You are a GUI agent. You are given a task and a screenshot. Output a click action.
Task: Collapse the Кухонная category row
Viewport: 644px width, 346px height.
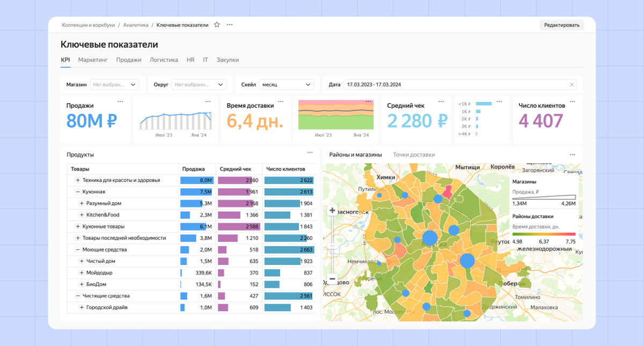(78, 192)
